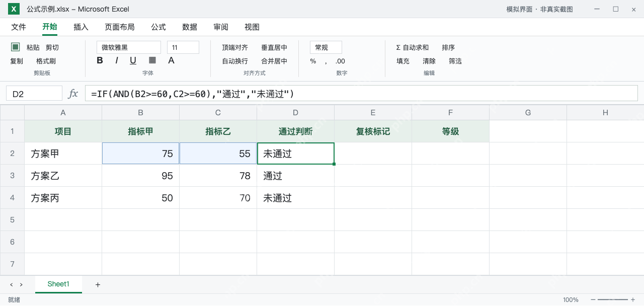The height and width of the screenshot is (306, 644).
Task: Click the 清除 clear button
Action: point(429,61)
